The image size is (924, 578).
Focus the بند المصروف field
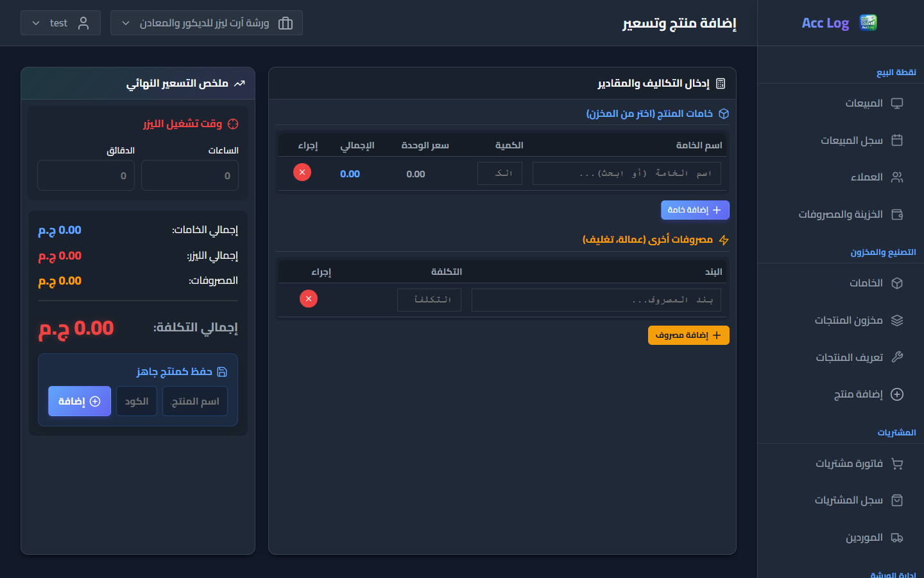(x=596, y=300)
